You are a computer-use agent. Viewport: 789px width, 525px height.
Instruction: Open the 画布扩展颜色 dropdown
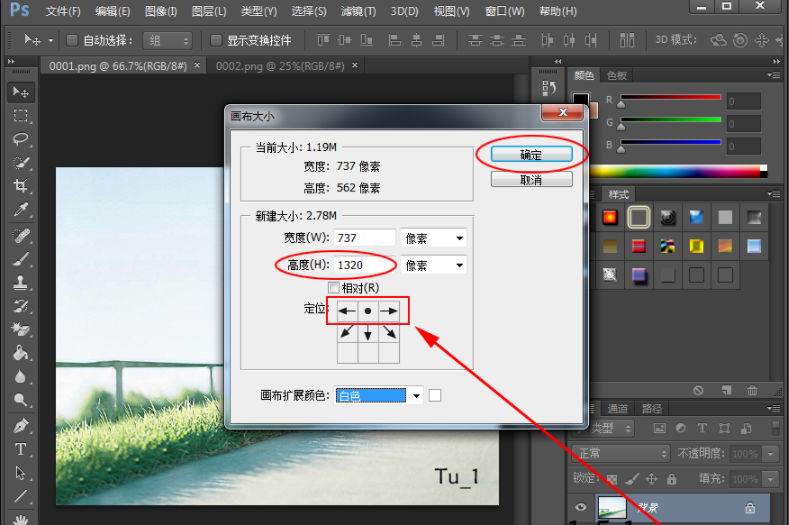(379, 396)
